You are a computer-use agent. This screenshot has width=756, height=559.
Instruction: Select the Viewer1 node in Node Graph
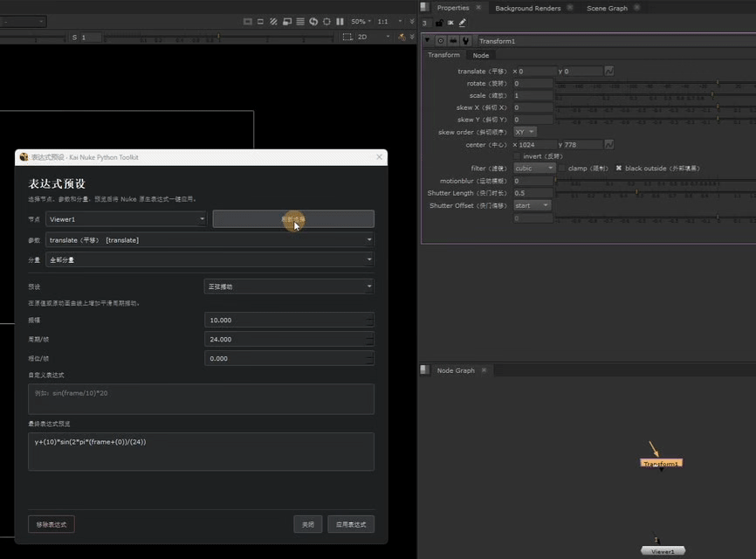[663, 551]
